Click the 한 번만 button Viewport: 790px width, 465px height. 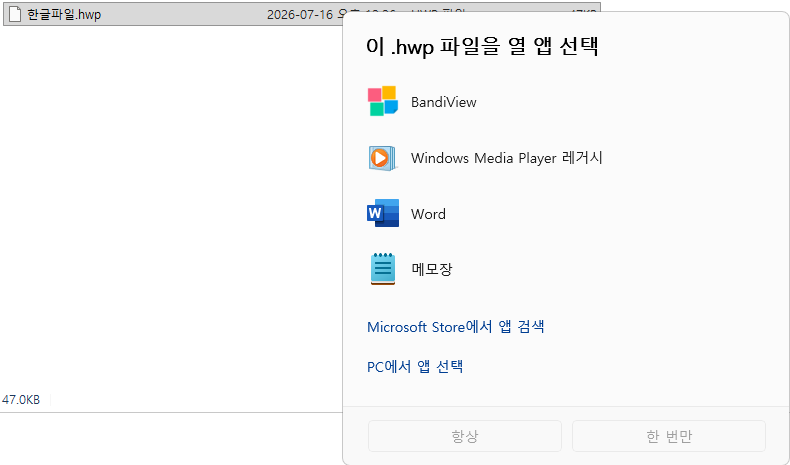pos(669,436)
